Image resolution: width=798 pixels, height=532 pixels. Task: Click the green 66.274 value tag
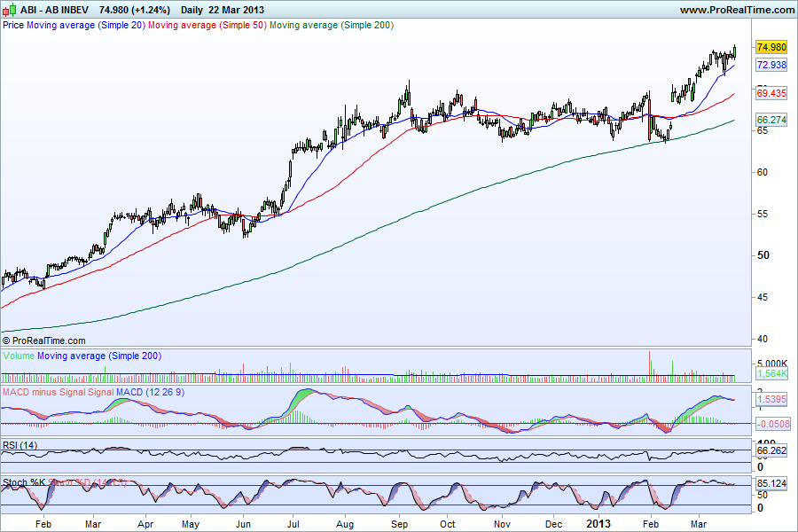(771, 120)
